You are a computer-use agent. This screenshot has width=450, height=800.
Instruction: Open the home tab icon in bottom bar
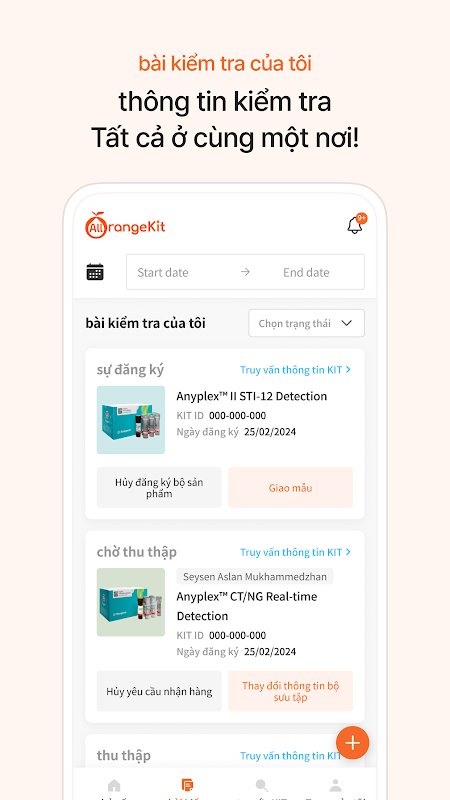tap(114, 785)
